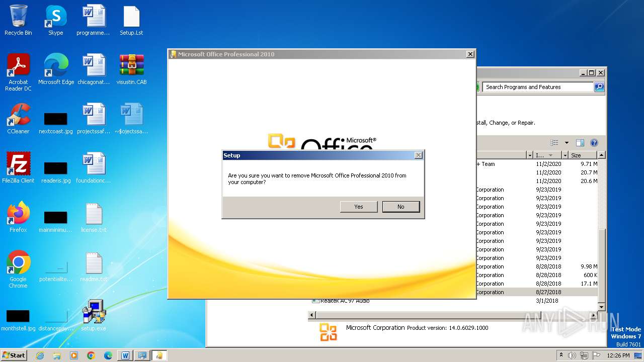Expand the view options dropdown arrow
Image resolution: width=644 pixels, height=362 pixels.
[x=567, y=143]
